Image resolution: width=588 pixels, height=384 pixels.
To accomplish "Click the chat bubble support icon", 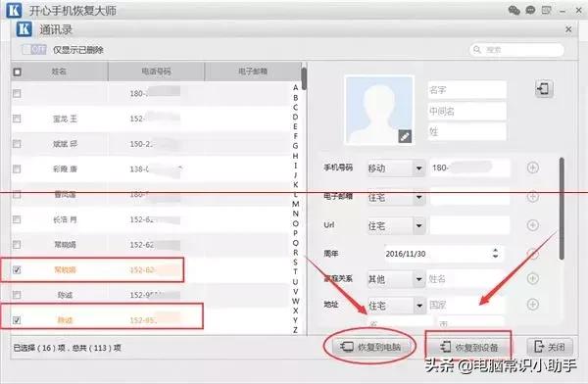I will coord(530,10).
